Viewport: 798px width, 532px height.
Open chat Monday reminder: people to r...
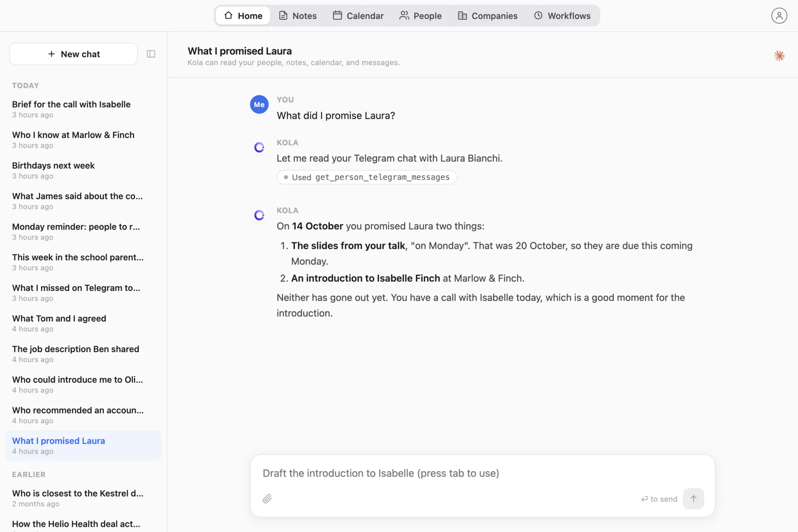(x=83, y=232)
